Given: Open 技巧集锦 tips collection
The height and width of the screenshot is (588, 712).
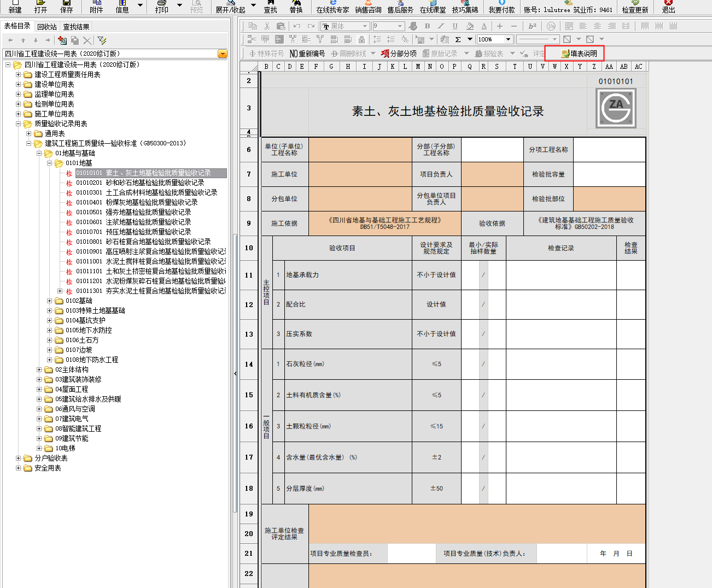Looking at the screenshot, I should pos(465,6).
